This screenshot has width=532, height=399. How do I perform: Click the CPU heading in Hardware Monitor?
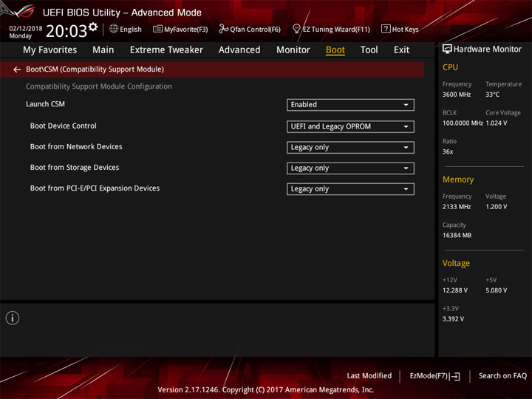click(x=450, y=67)
